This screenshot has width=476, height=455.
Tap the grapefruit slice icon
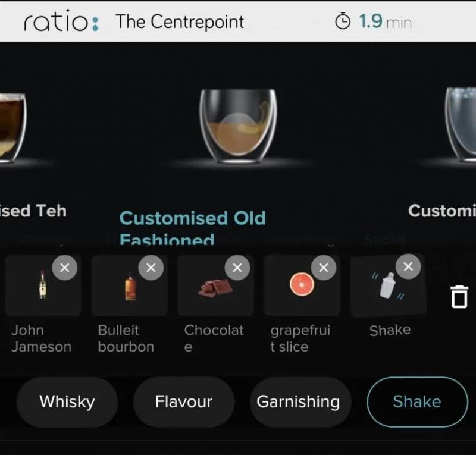[x=302, y=284]
